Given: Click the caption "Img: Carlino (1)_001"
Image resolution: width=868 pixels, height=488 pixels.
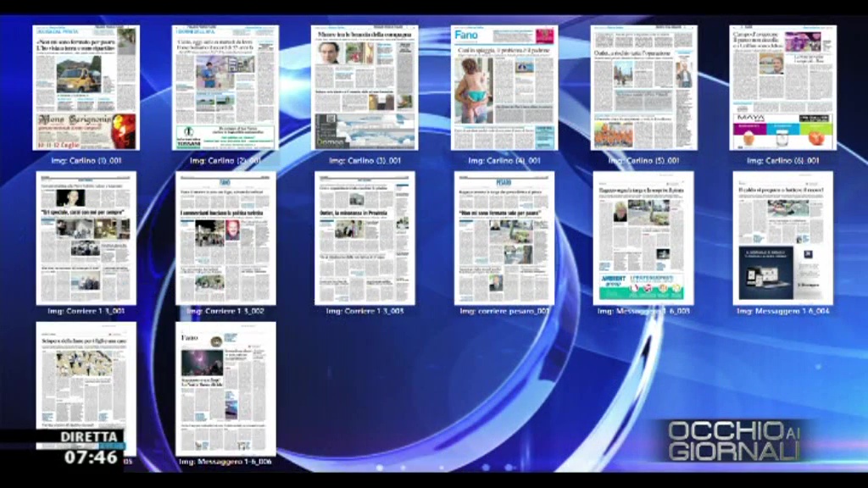Looking at the screenshot, I should click(86, 160).
